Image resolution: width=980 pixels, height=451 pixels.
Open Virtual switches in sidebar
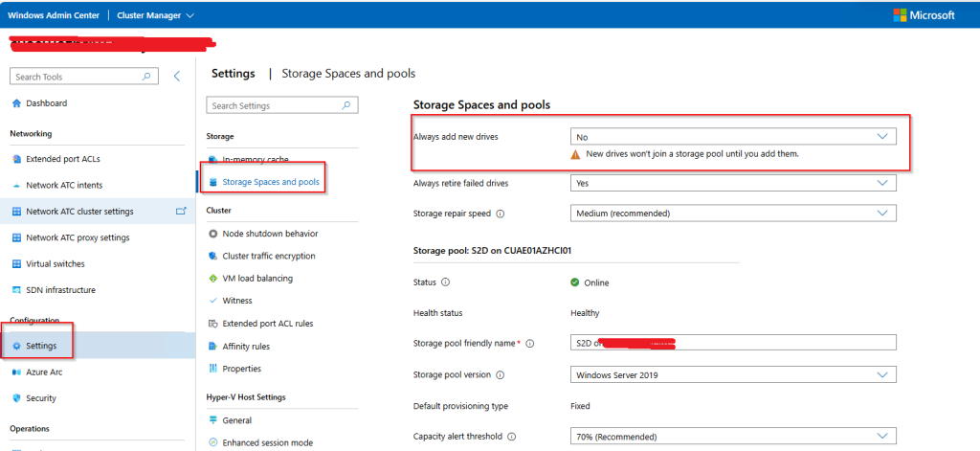click(60, 263)
